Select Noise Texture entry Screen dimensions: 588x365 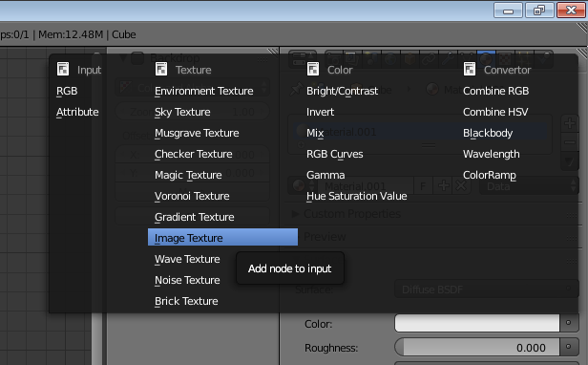[x=187, y=280]
